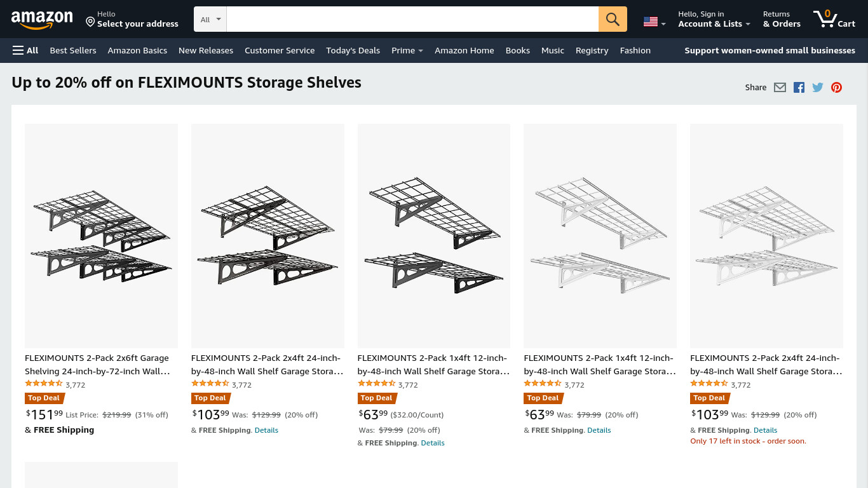Screen dimensions: 868x488
Task: Open the All hamburger menu
Action: point(25,50)
